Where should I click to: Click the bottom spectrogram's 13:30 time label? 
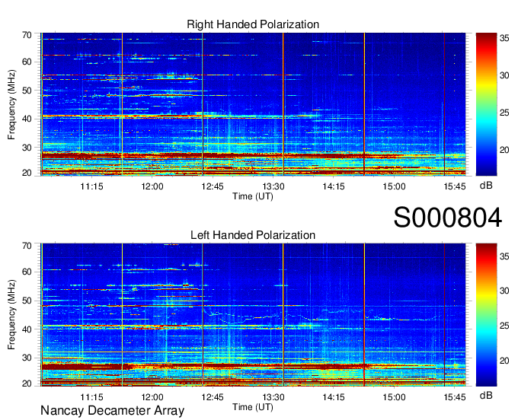coord(273,397)
